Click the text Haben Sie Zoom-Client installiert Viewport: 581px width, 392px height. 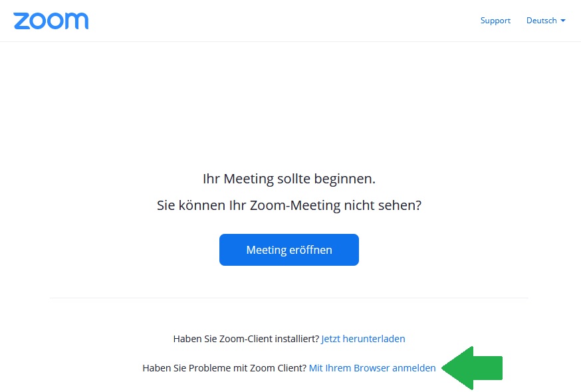coord(246,339)
